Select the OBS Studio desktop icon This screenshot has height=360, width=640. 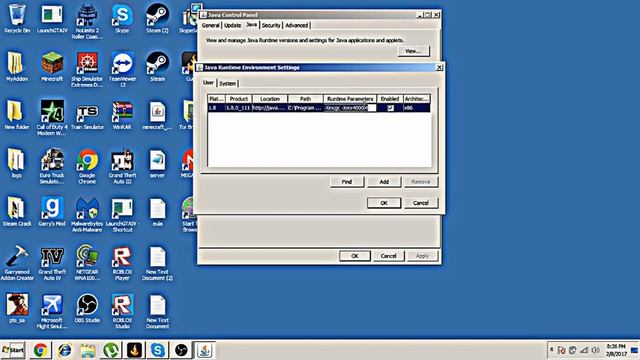87,308
